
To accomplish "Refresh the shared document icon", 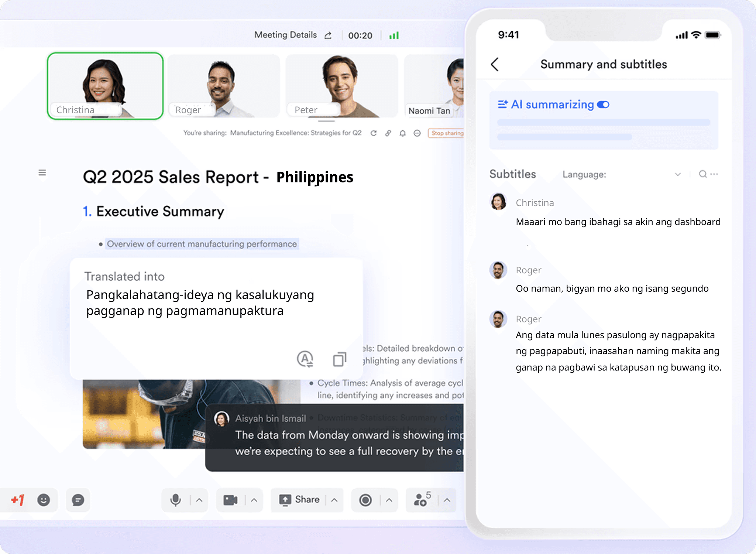I will pos(374,133).
